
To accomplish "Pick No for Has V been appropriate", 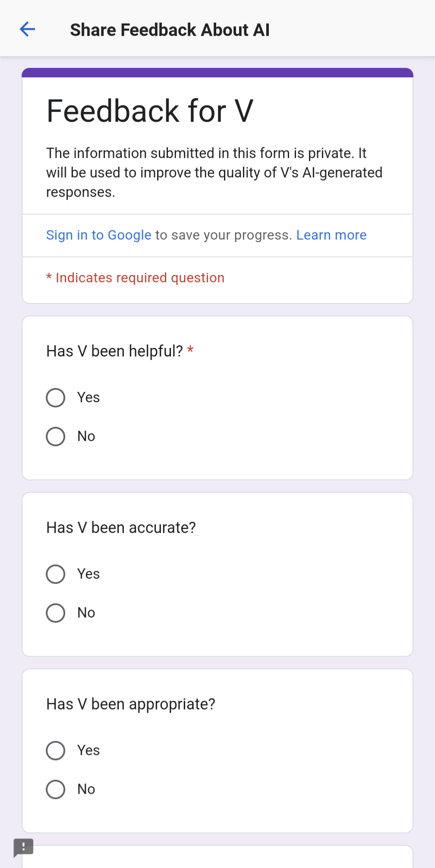I will tap(56, 789).
